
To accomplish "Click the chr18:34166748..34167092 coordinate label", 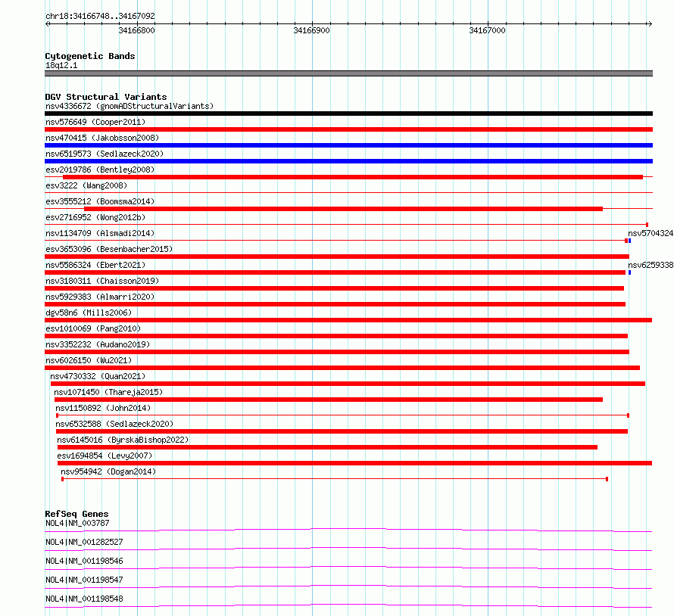I will point(100,16).
